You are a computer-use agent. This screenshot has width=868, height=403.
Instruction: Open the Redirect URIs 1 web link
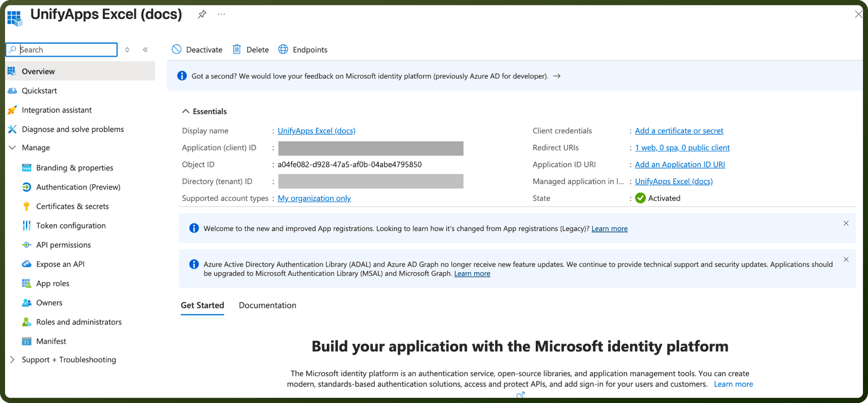(682, 148)
